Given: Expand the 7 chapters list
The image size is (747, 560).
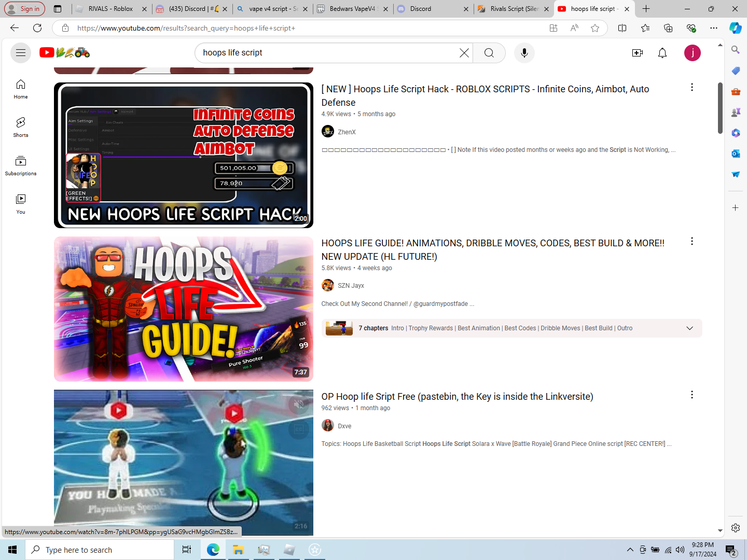Looking at the screenshot, I should pyautogui.click(x=689, y=328).
